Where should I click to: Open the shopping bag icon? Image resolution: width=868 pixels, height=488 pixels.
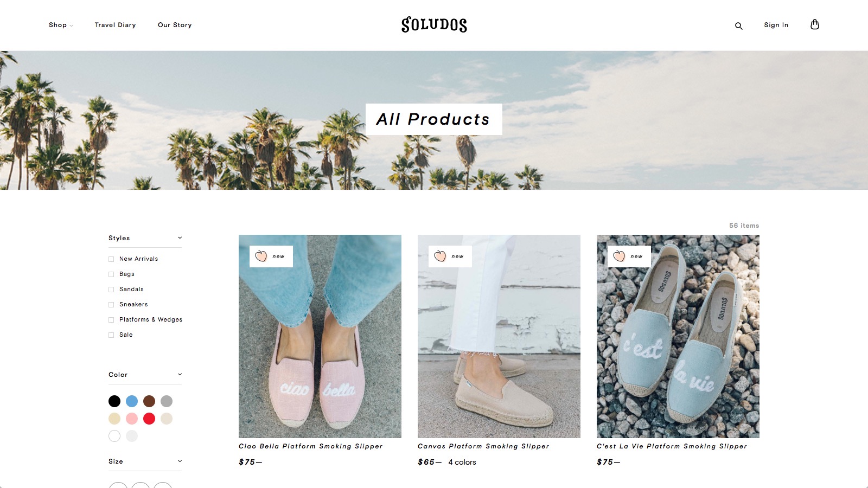coord(814,24)
